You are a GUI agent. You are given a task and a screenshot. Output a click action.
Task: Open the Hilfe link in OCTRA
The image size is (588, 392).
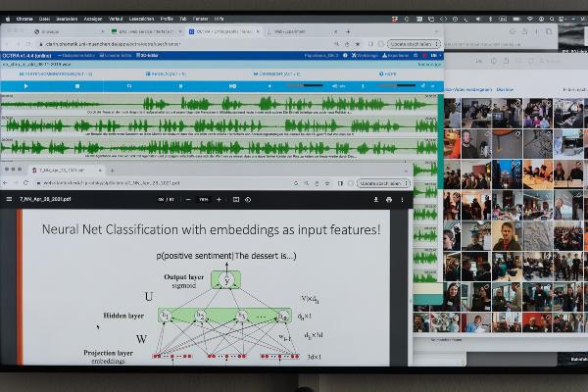(x=387, y=73)
